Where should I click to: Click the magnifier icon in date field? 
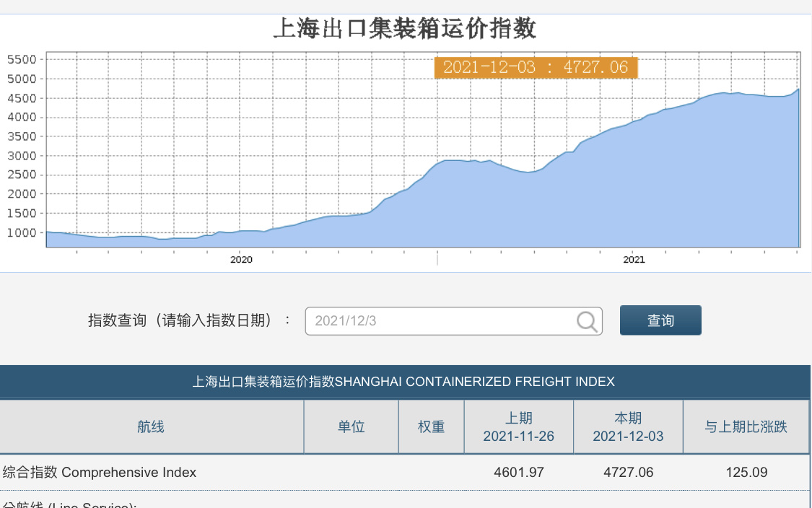tap(588, 321)
